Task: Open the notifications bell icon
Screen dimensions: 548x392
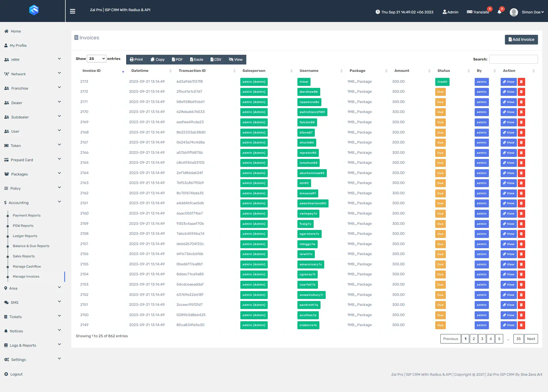Action: pyautogui.click(x=499, y=12)
